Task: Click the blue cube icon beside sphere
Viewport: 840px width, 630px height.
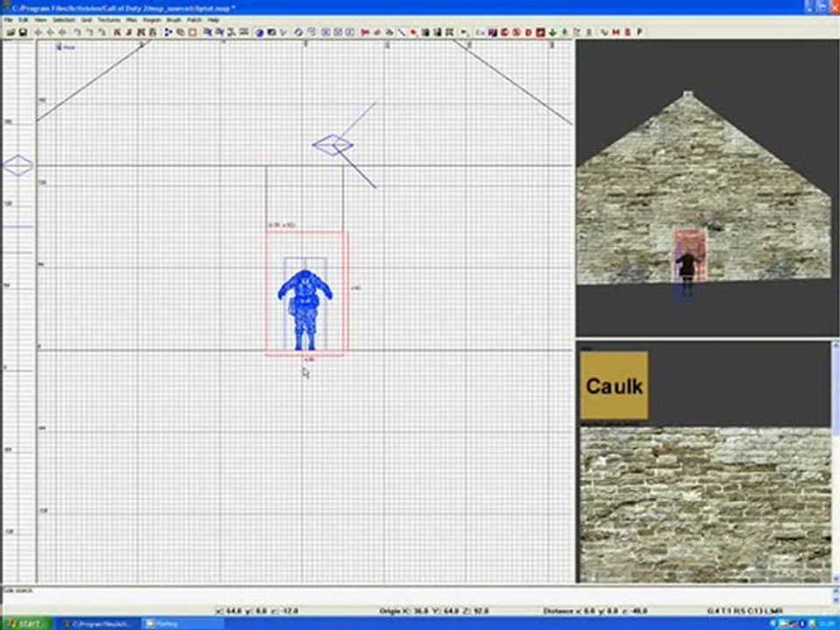Action: point(271,32)
